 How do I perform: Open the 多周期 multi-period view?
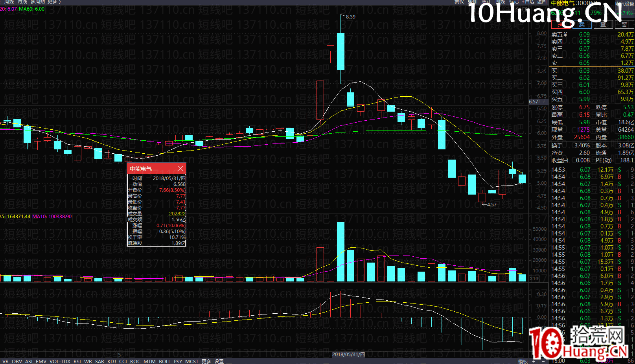click(x=38, y=2)
